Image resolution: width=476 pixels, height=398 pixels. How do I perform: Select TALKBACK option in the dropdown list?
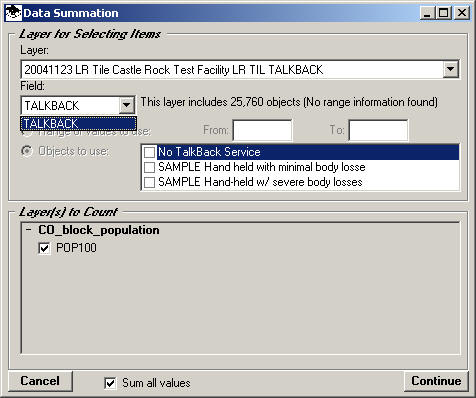pos(79,124)
